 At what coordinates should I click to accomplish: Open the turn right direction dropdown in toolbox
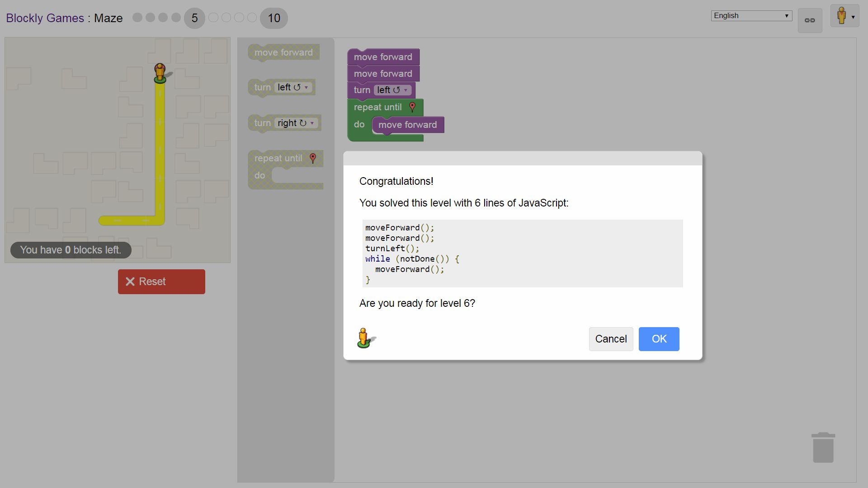pos(312,123)
